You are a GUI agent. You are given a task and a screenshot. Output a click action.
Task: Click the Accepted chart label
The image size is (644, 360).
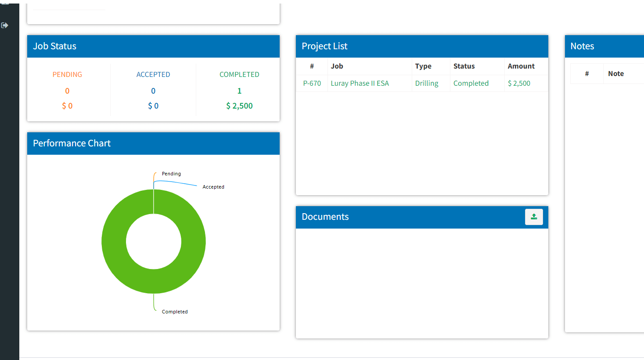[213, 187]
